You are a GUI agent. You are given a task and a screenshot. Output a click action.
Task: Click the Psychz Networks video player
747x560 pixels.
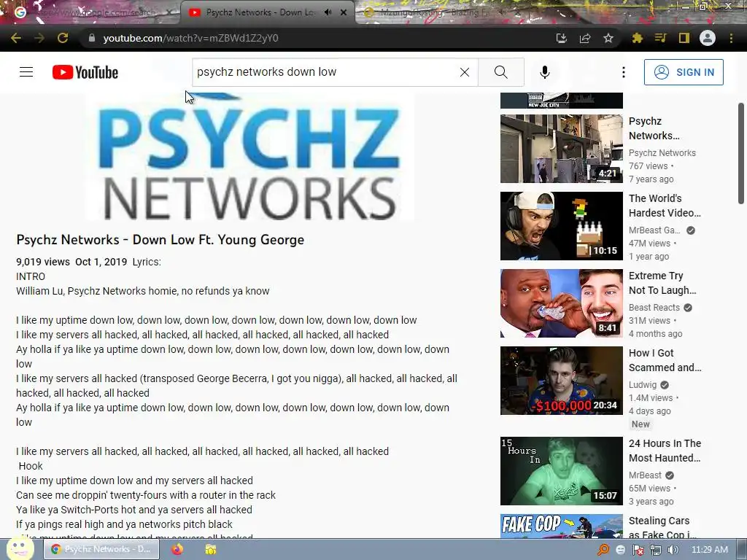click(249, 157)
